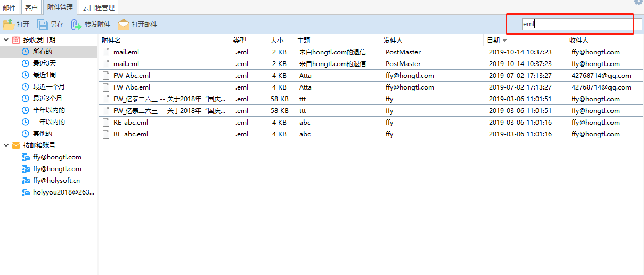
Task: Click the Forward Attachment (转发附件) icon
Action: [x=77, y=25]
